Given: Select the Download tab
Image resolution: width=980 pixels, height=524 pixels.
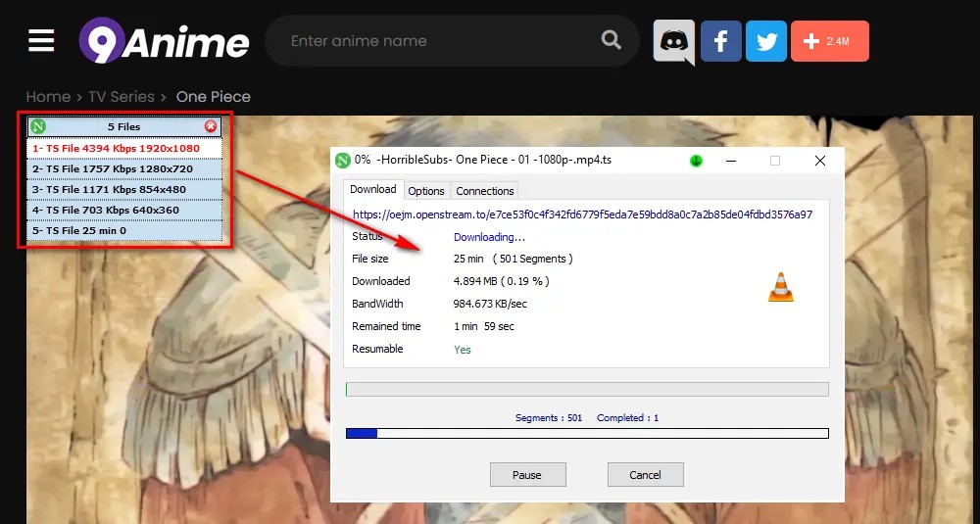Looking at the screenshot, I should click(373, 190).
